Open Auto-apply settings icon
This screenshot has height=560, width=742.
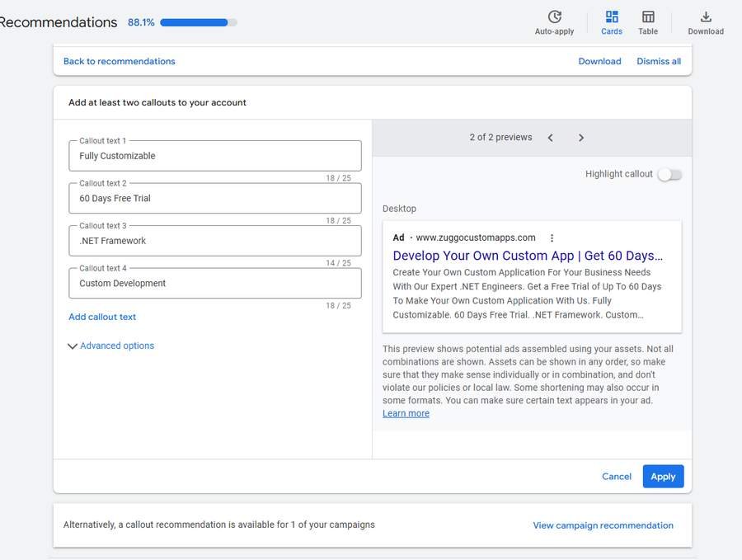pos(554,17)
